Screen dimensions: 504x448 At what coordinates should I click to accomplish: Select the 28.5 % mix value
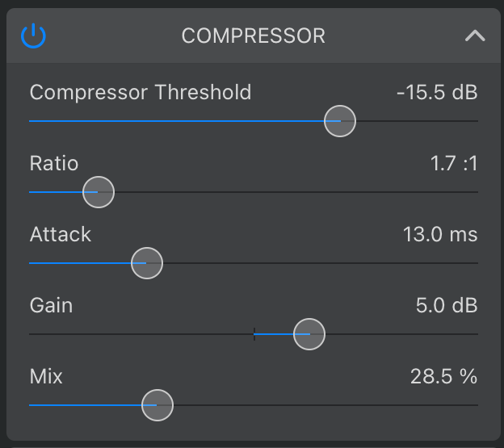point(444,376)
